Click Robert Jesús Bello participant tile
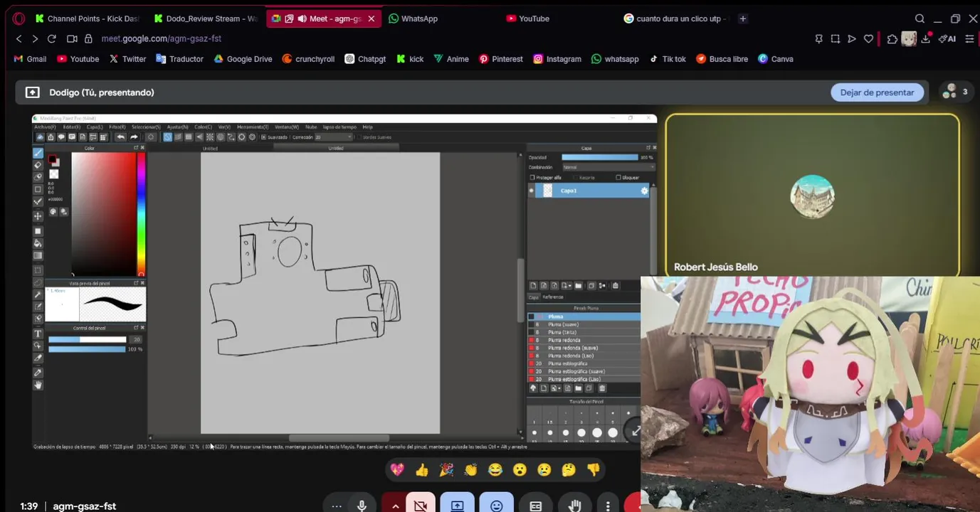This screenshot has width=980, height=512. [x=812, y=196]
